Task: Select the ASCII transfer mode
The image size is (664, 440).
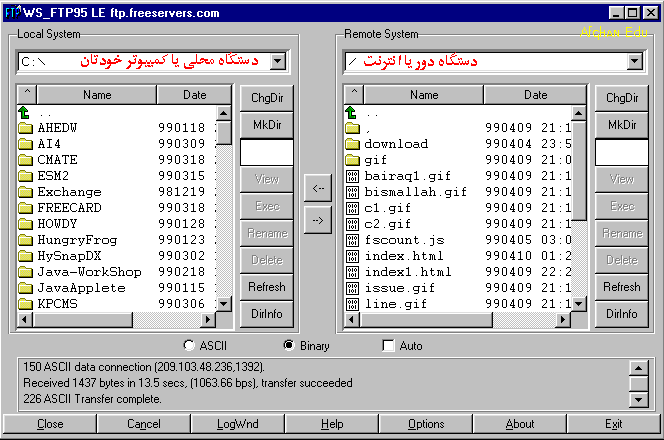Action: pyautogui.click(x=189, y=346)
